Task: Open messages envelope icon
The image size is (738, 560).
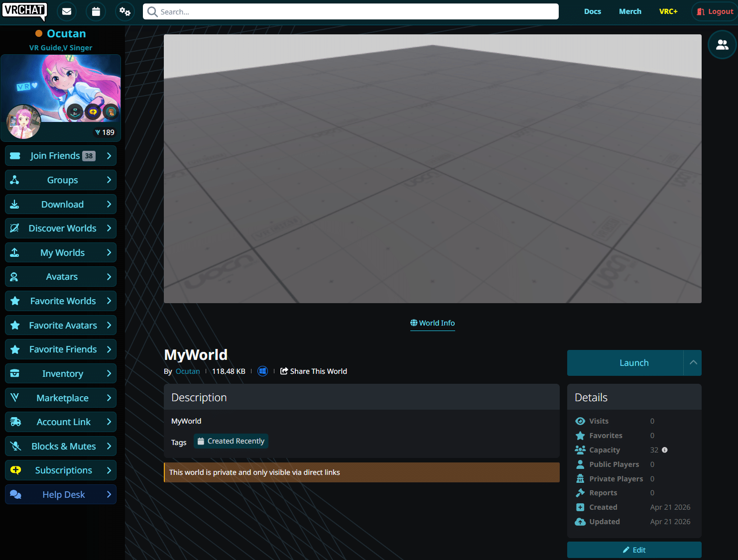Action: [x=67, y=11]
